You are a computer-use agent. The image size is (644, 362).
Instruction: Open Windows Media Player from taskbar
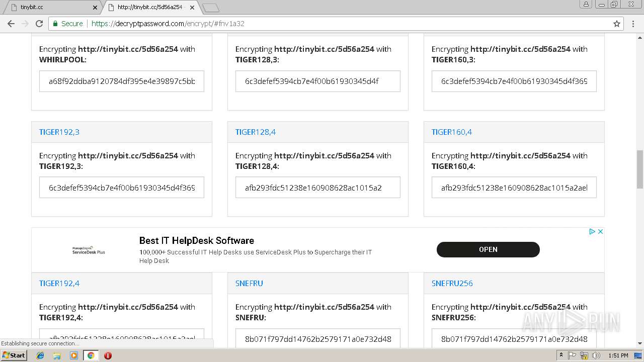(x=74, y=355)
